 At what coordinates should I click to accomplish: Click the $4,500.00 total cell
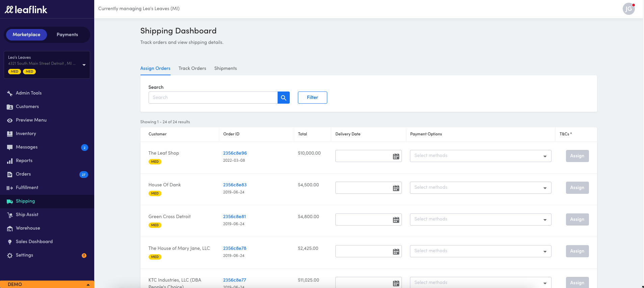[308, 185]
